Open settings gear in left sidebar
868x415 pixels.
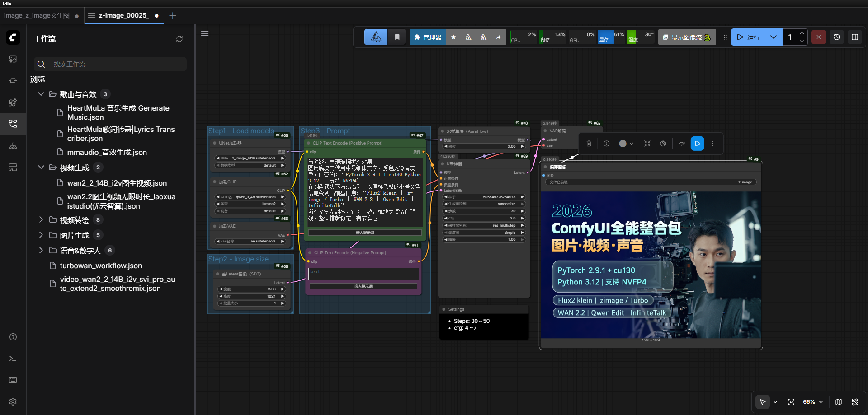[x=13, y=401]
